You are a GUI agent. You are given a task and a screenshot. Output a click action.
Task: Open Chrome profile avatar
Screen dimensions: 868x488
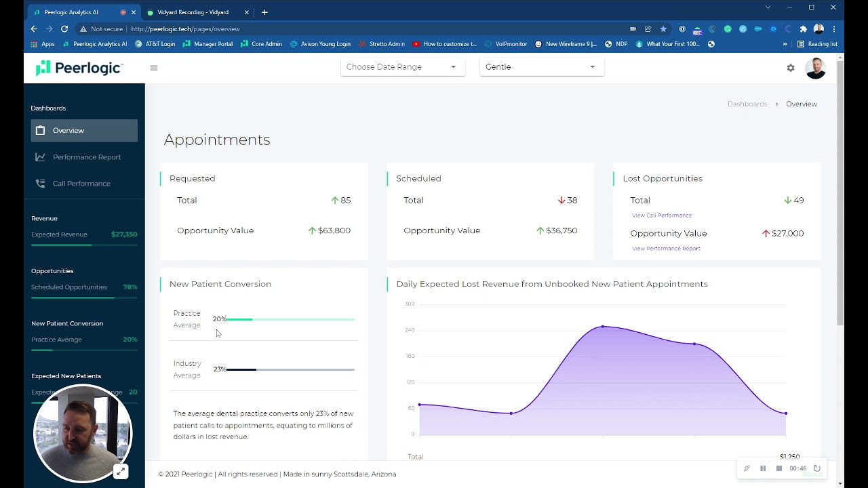tap(818, 29)
